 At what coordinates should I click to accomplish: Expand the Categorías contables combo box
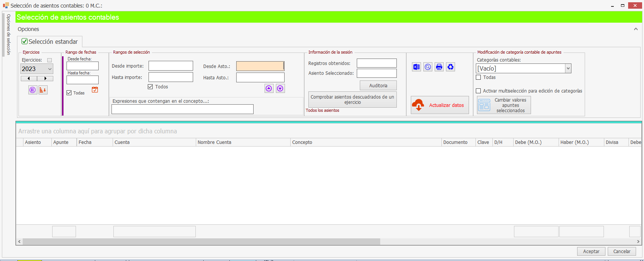click(568, 68)
